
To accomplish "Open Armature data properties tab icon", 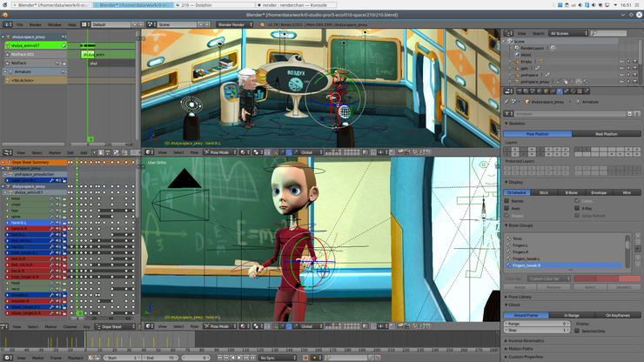I will [x=560, y=91].
